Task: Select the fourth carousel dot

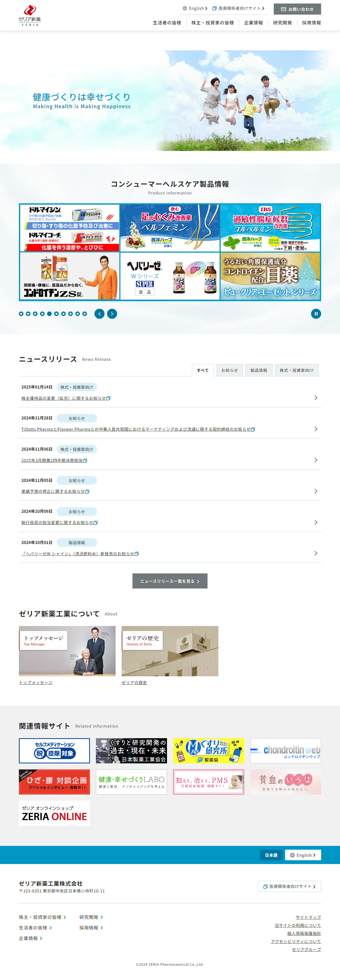Action: click(42, 314)
